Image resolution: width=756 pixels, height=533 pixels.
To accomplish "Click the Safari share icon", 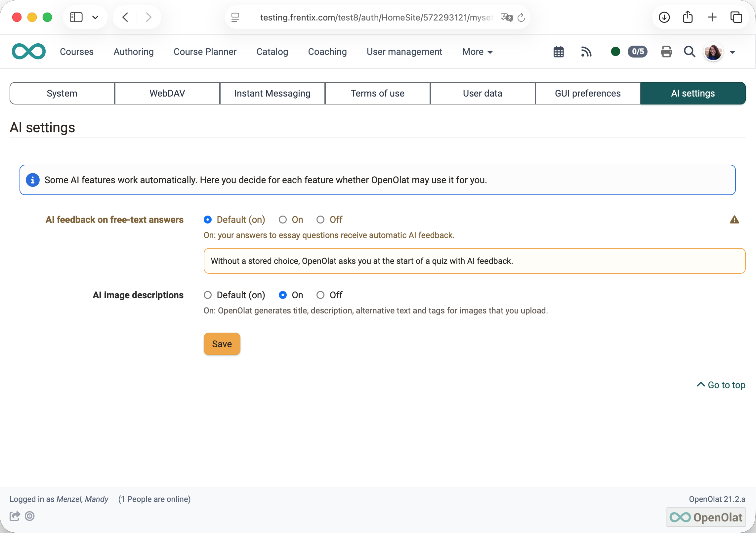I will click(x=688, y=17).
